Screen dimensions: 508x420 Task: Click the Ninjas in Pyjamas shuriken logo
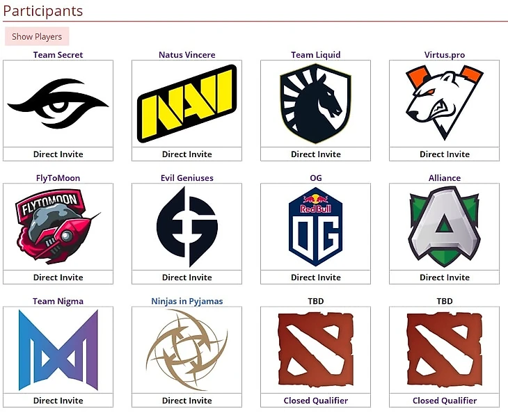click(187, 350)
